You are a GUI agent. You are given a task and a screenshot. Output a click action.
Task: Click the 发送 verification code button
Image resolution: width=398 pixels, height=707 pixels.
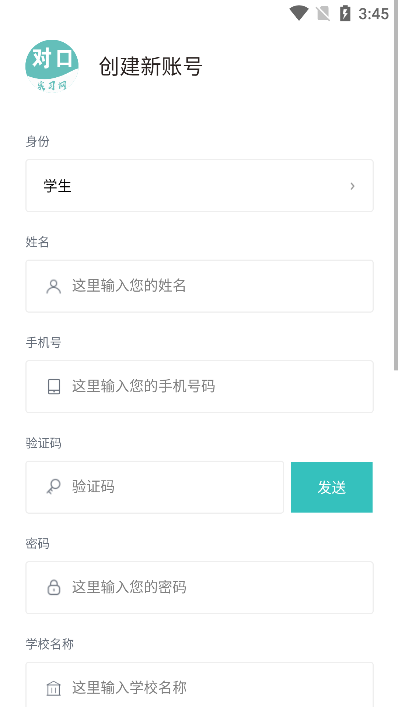(332, 487)
